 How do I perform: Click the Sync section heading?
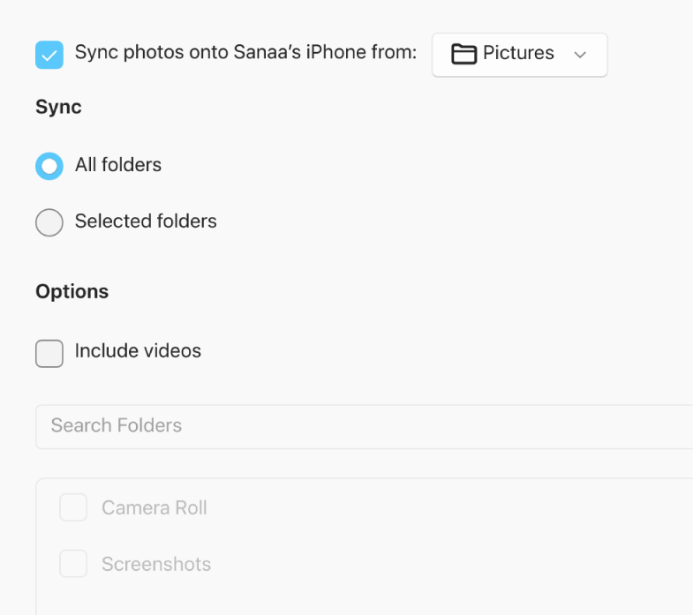click(58, 108)
